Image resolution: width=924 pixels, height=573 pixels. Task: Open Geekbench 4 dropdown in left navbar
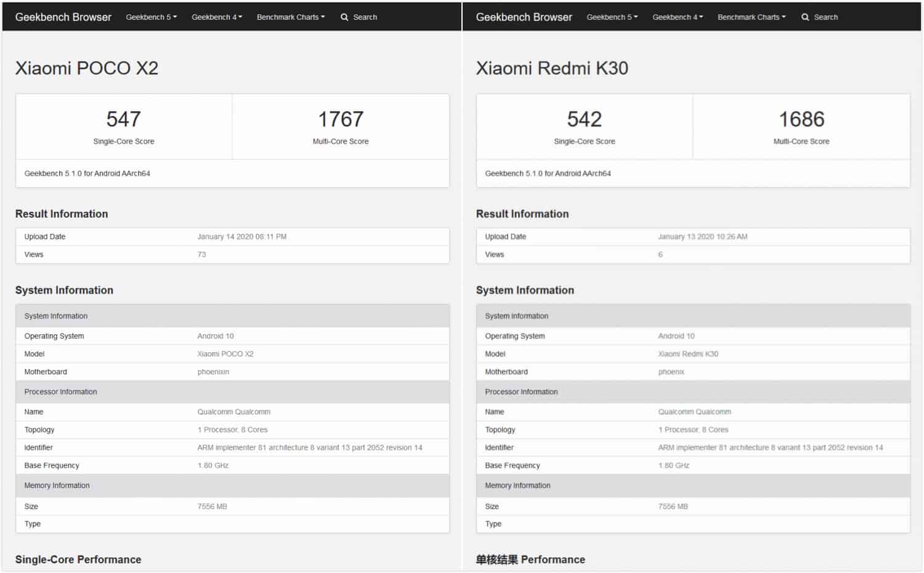pyautogui.click(x=217, y=17)
